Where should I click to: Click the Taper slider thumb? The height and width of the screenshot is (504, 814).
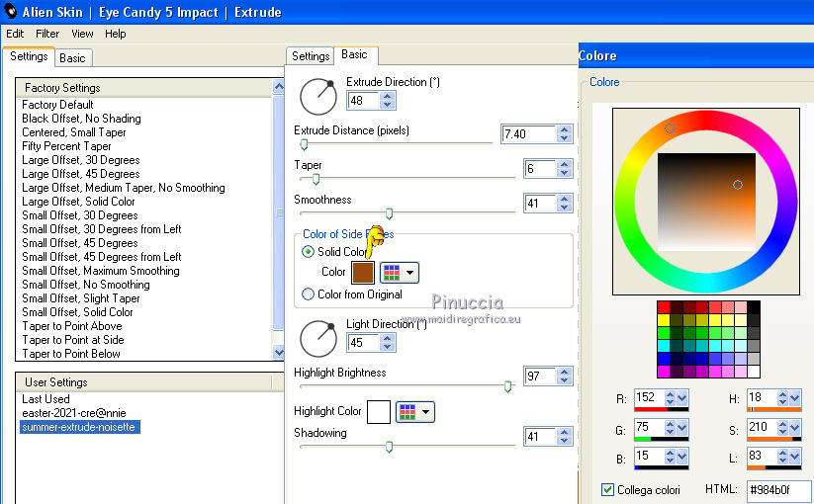click(316, 179)
